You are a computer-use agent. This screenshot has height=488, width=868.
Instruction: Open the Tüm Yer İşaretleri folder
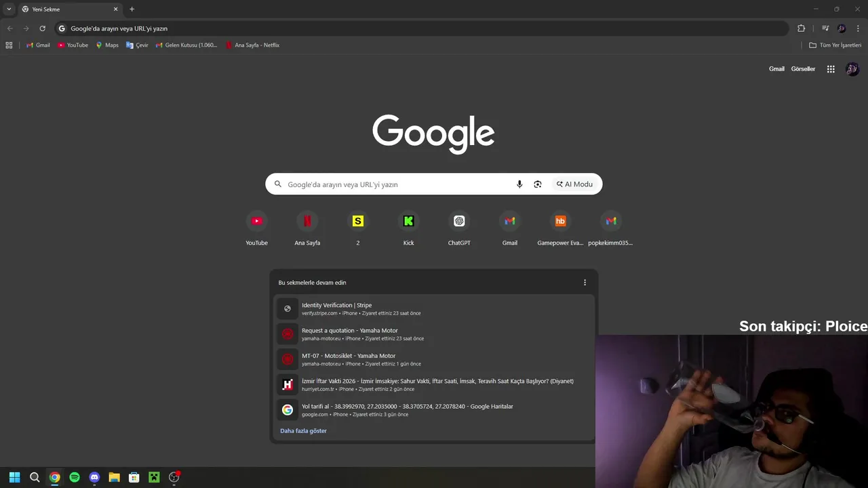[835, 45]
